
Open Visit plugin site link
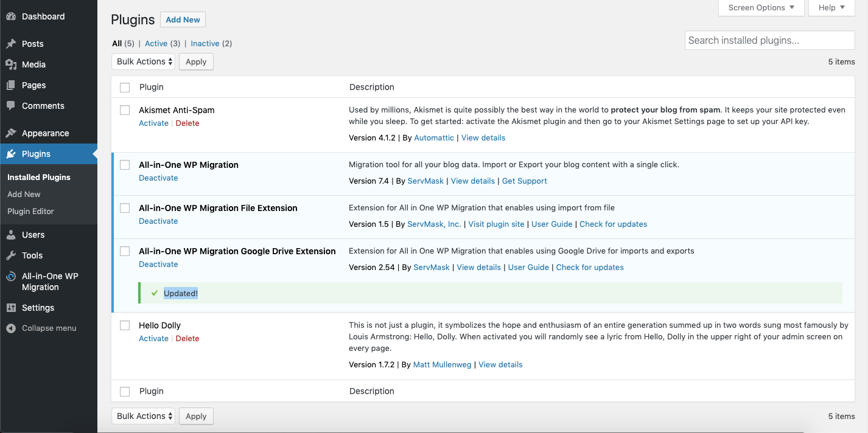[x=496, y=224]
